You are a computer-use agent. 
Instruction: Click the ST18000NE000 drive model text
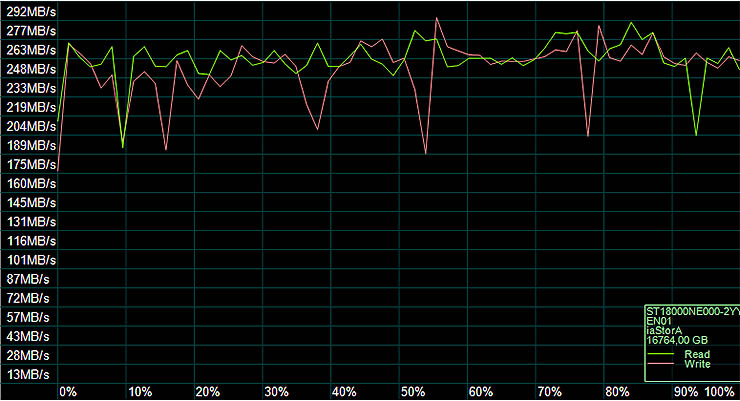click(x=691, y=312)
